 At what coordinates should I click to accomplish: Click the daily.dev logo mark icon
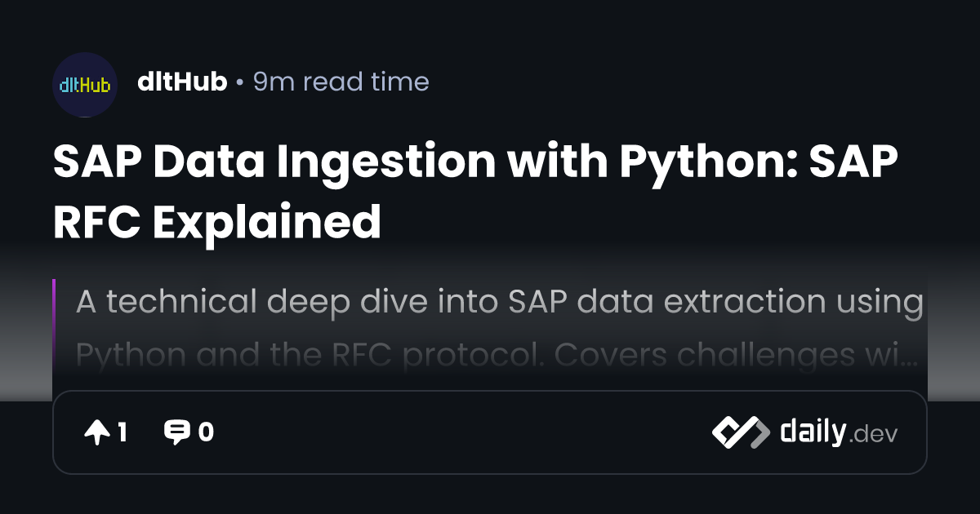[x=740, y=432]
